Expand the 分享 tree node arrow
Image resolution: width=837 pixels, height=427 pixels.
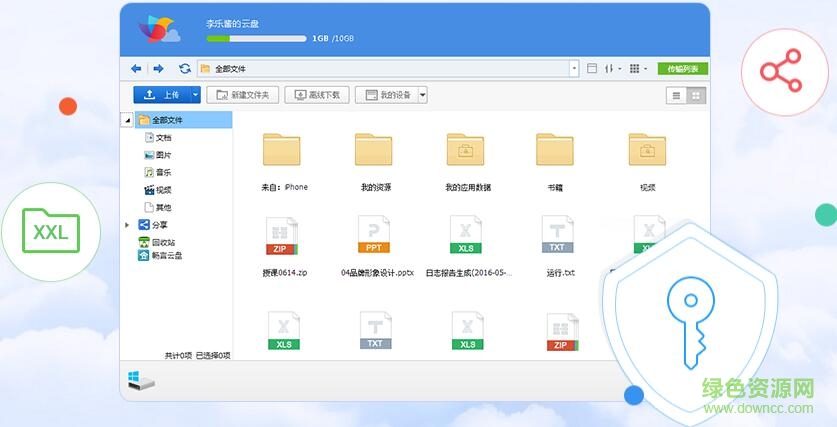[127, 225]
